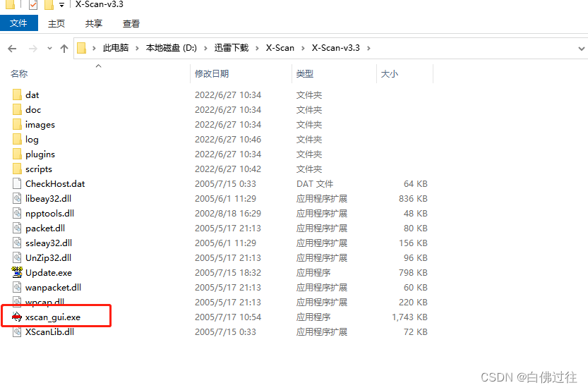Sort by 名称 column header
The image size is (588, 390).
click(x=19, y=74)
